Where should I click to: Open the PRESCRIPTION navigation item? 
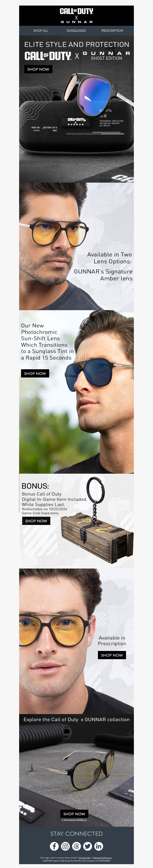(x=112, y=31)
